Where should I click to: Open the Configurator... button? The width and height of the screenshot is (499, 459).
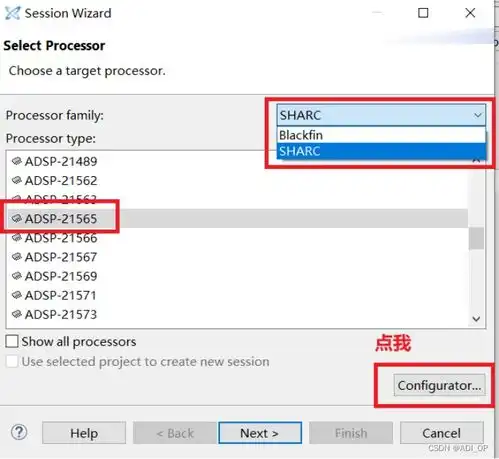[x=439, y=385]
